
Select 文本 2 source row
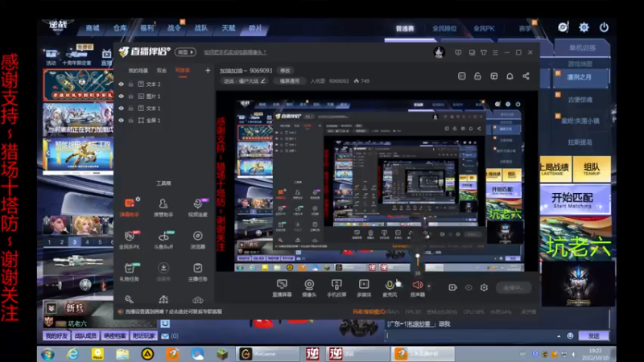(164, 84)
